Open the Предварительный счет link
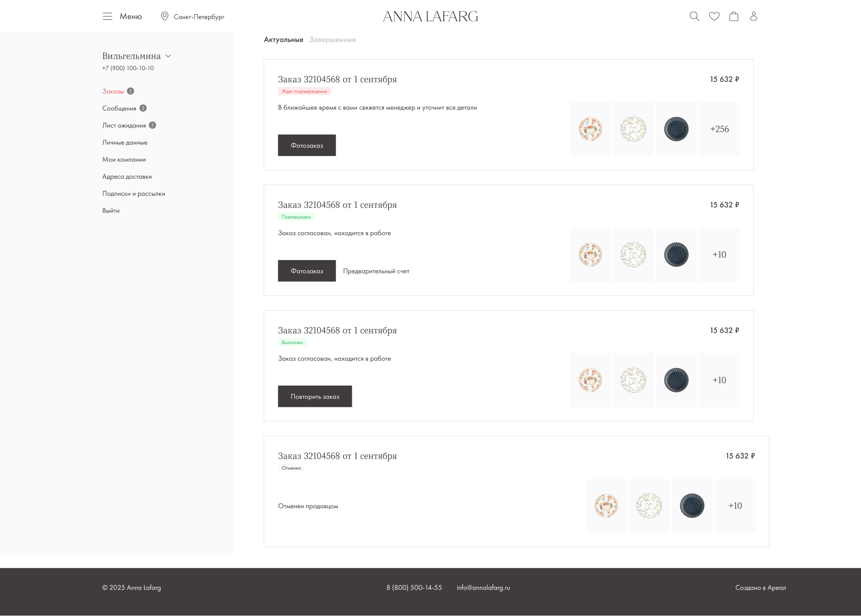 point(376,271)
